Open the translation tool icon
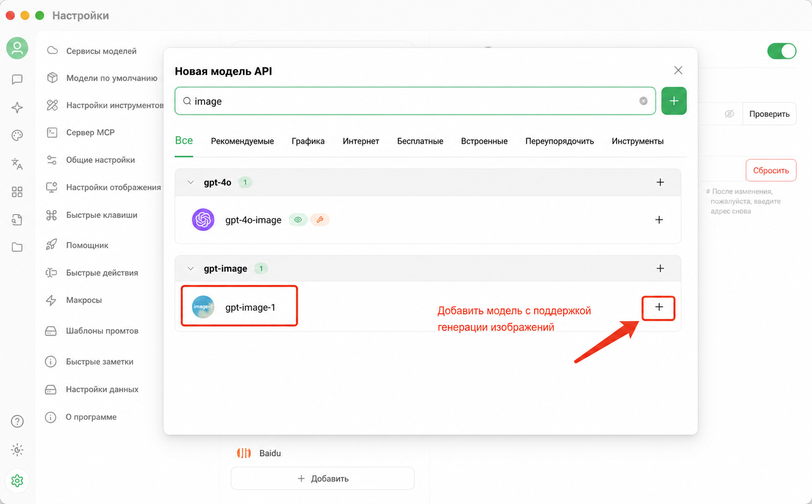Viewport: 812px width, 504px height. click(x=17, y=164)
